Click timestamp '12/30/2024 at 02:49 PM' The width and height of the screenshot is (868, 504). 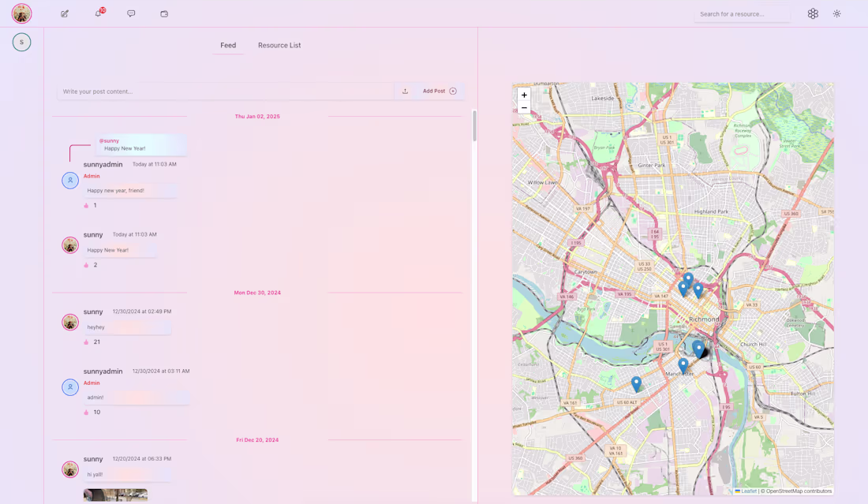coord(142,312)
